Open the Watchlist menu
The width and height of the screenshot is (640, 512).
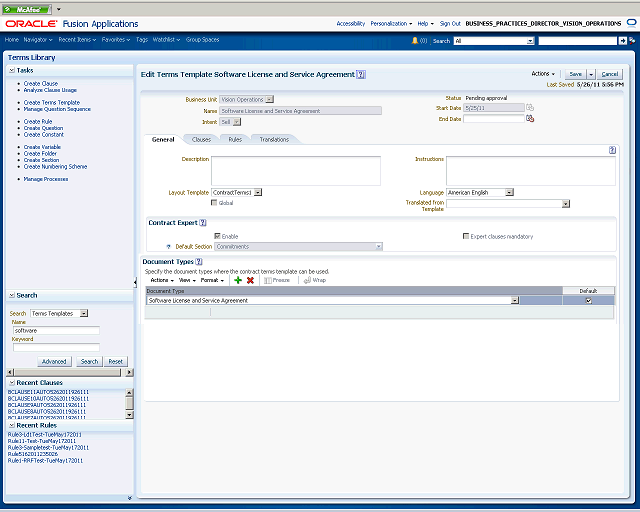pos(166,40)
